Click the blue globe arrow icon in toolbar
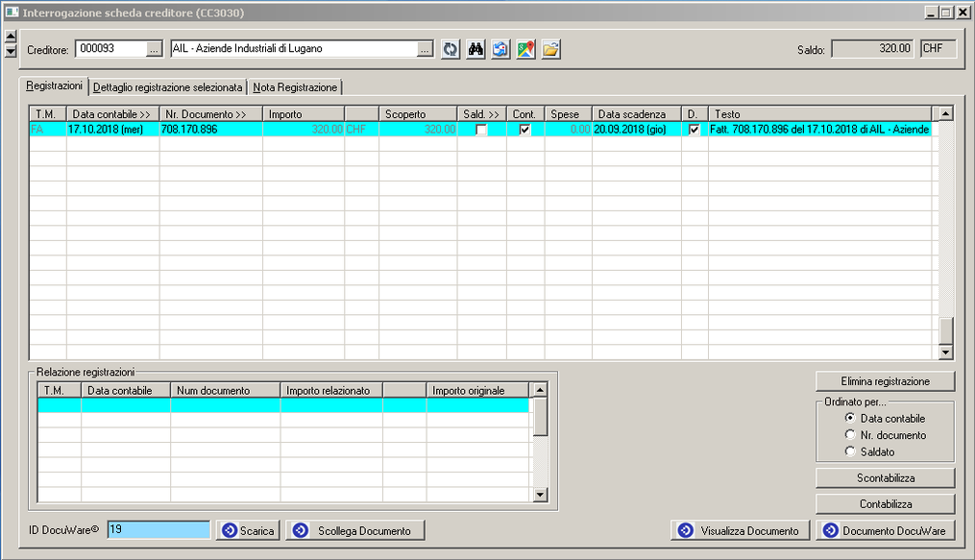 pyautogui.click(x=500, y=49)
